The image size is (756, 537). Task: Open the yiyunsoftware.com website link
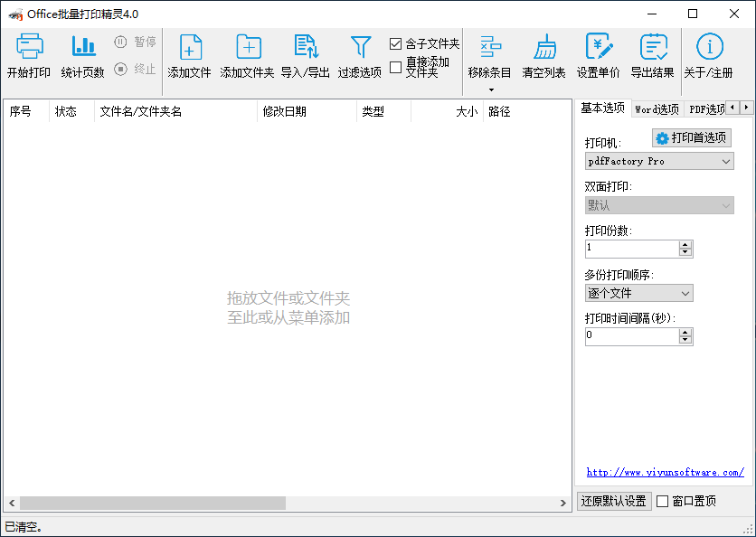point(666,473)
